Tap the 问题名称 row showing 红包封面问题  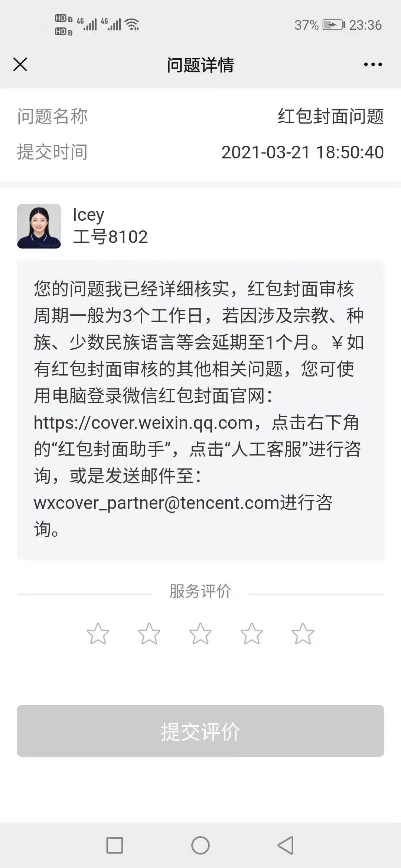click(200, 116)
